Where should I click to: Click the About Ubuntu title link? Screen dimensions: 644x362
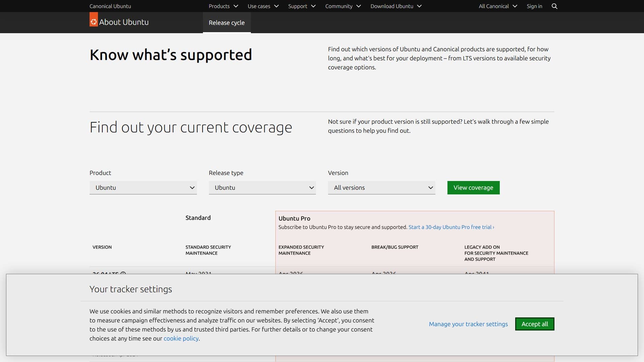click(124, 22)
